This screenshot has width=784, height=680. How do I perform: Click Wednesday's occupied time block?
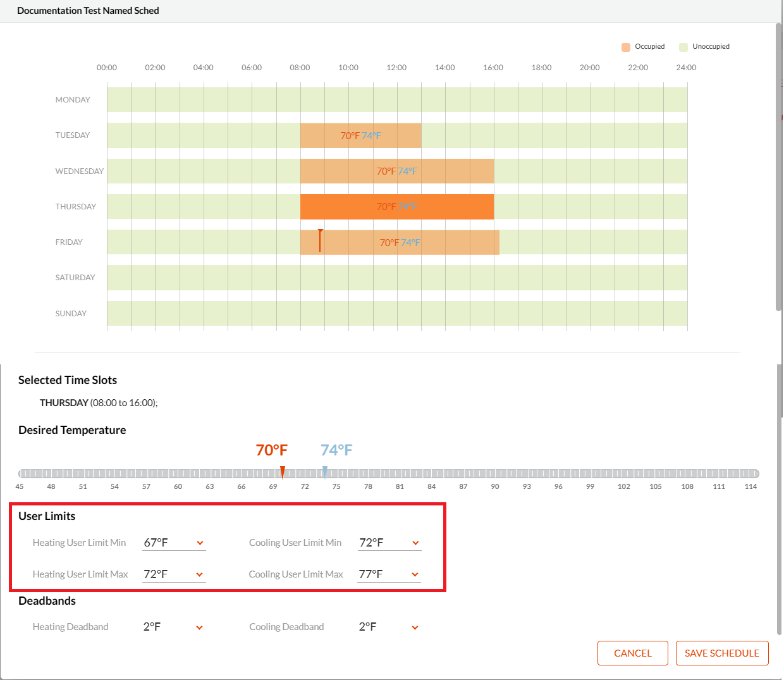tap(396, 171)
